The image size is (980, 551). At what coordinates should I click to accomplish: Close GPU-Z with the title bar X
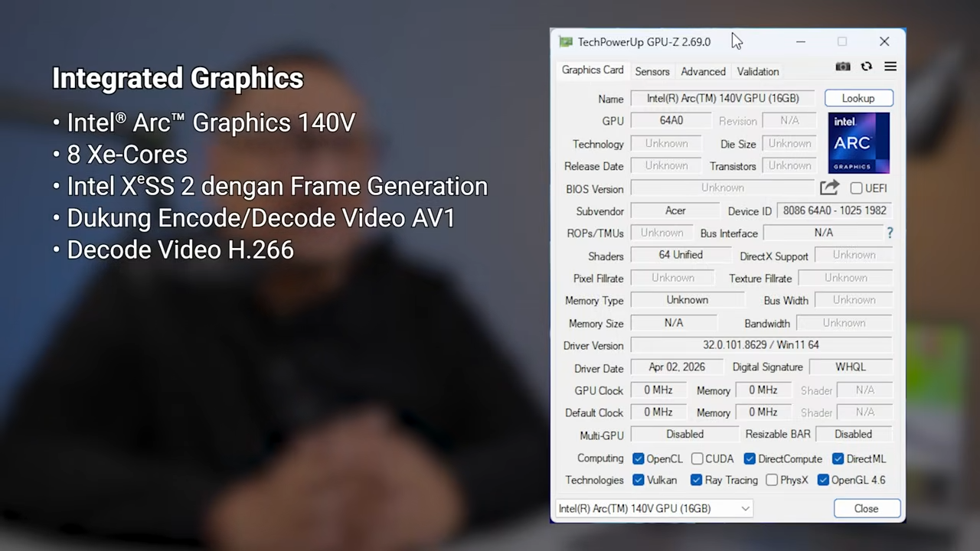click(x=884, y=42)
